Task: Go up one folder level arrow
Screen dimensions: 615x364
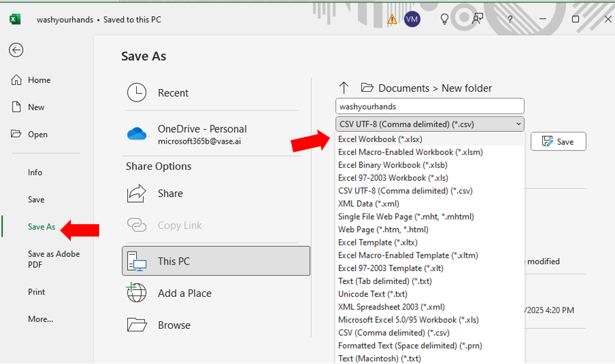Action: (x=344, y=87)
